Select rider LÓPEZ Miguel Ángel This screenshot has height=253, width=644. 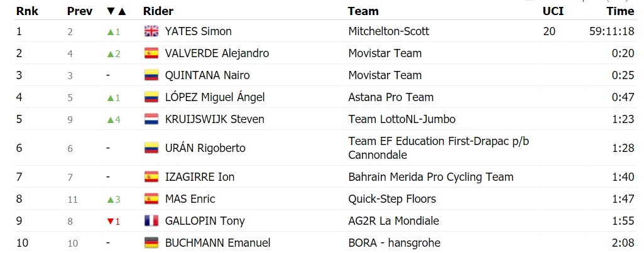pyautogui.click(x=214, y=97)
